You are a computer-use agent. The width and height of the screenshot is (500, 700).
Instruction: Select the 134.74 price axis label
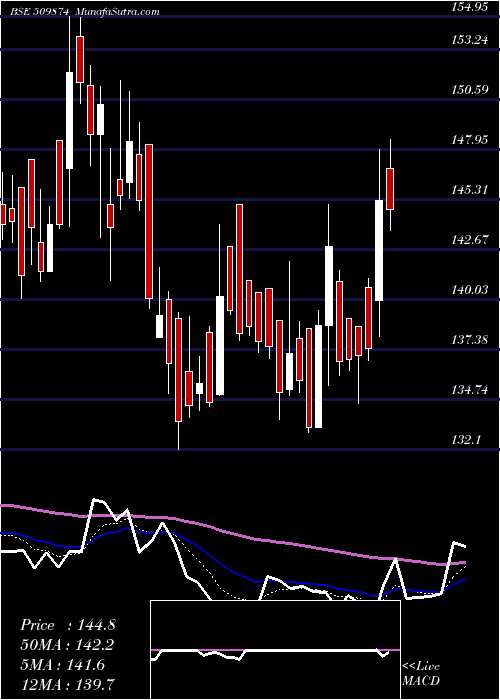tap(468, 390)
